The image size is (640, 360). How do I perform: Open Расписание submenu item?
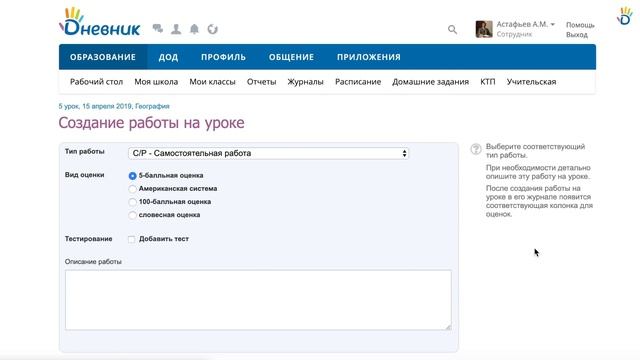358,82
